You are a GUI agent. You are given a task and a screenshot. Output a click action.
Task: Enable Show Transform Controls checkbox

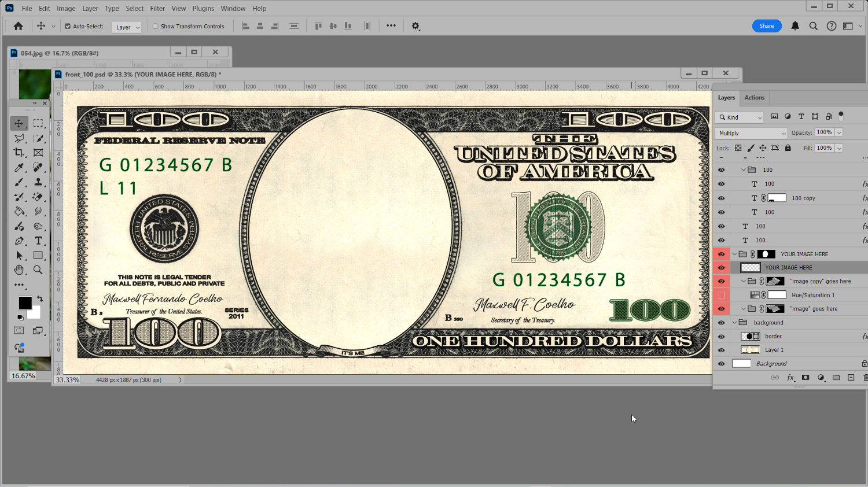[155, 27]
